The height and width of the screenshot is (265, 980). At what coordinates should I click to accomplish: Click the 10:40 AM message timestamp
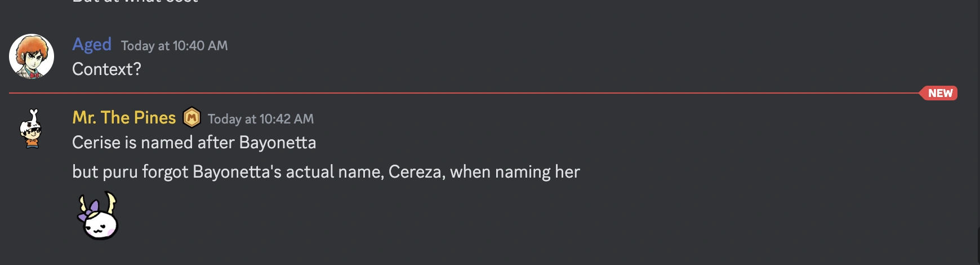[x=174, y=46]
